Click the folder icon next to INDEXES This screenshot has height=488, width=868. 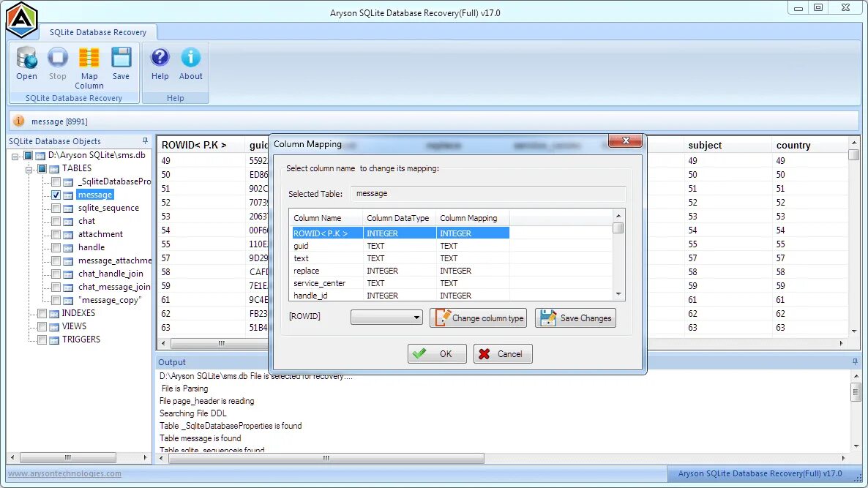tap(54, 314)
